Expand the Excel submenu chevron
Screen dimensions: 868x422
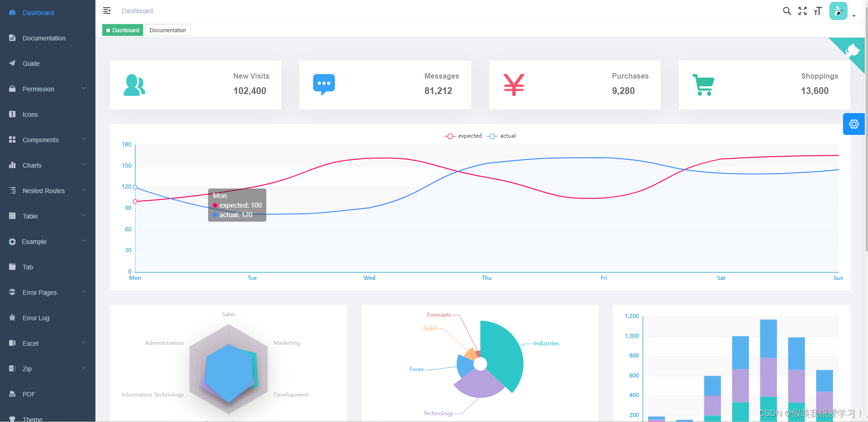click(84, 343)
